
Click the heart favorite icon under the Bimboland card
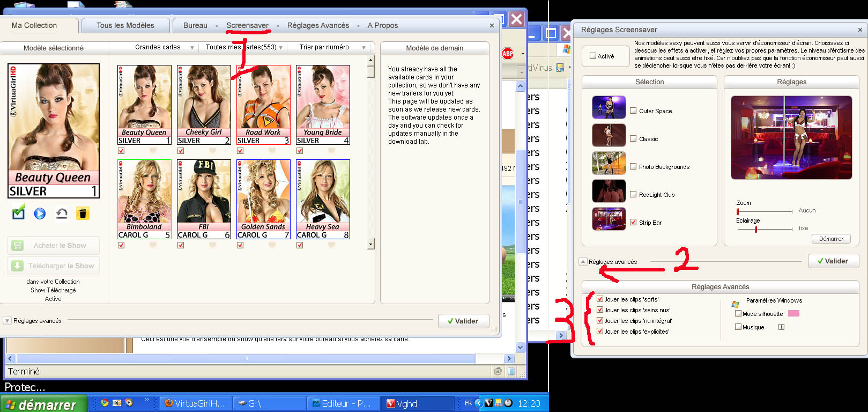[x=153, y=245]
